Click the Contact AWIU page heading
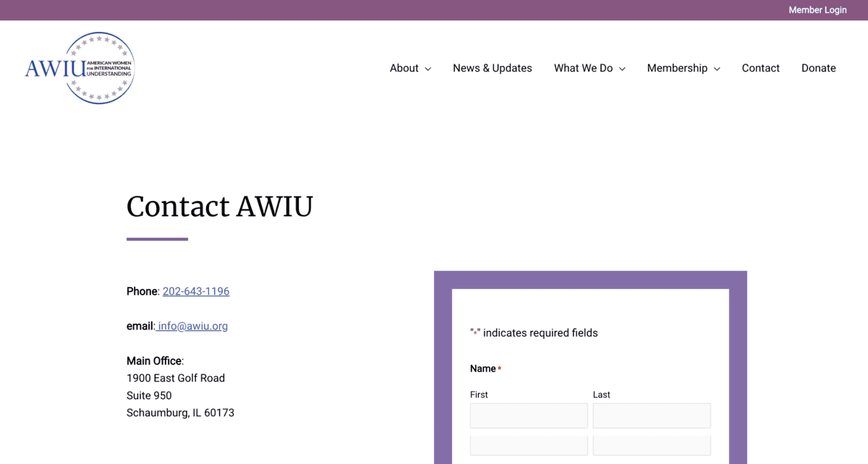This screenshot has height=464, width=868. (219, 207)
